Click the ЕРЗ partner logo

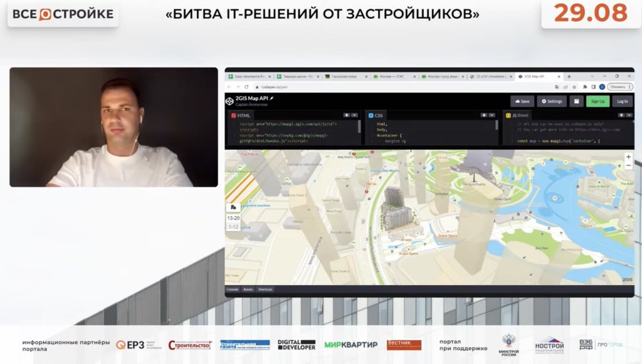pyautogui.click(x=138, y=345)
